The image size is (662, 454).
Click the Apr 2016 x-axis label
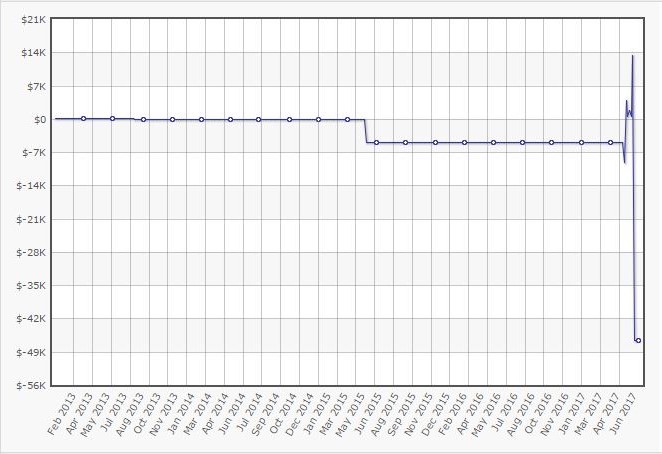470,414
